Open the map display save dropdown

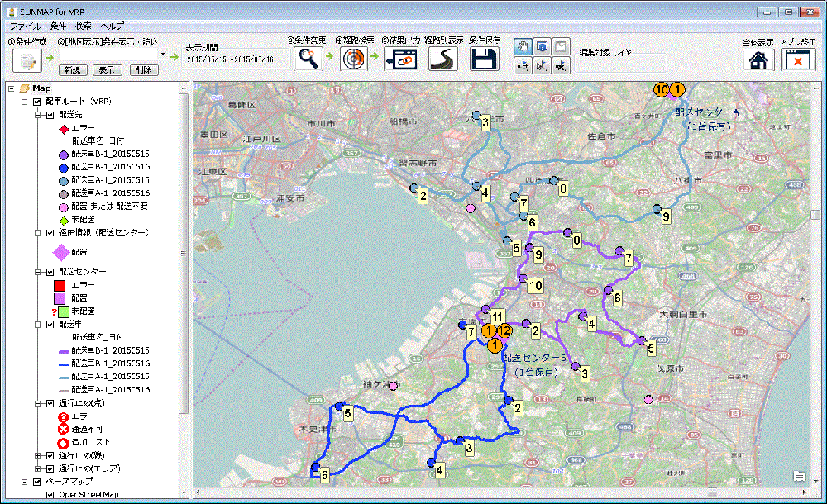pos(163,55)
